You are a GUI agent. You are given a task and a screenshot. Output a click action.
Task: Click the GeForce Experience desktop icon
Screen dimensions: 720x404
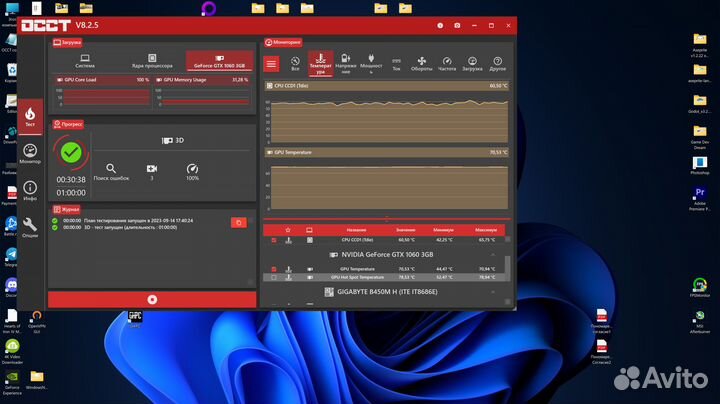click(12, 382)
